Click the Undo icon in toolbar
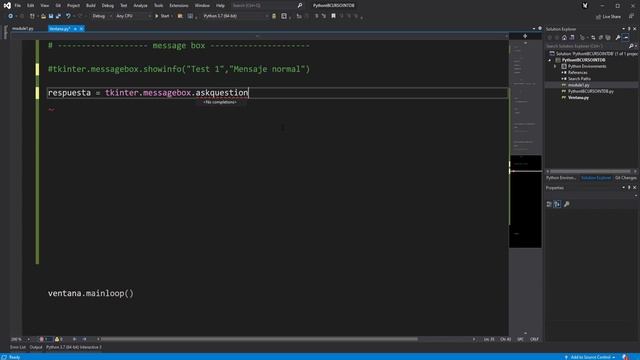 68,16
